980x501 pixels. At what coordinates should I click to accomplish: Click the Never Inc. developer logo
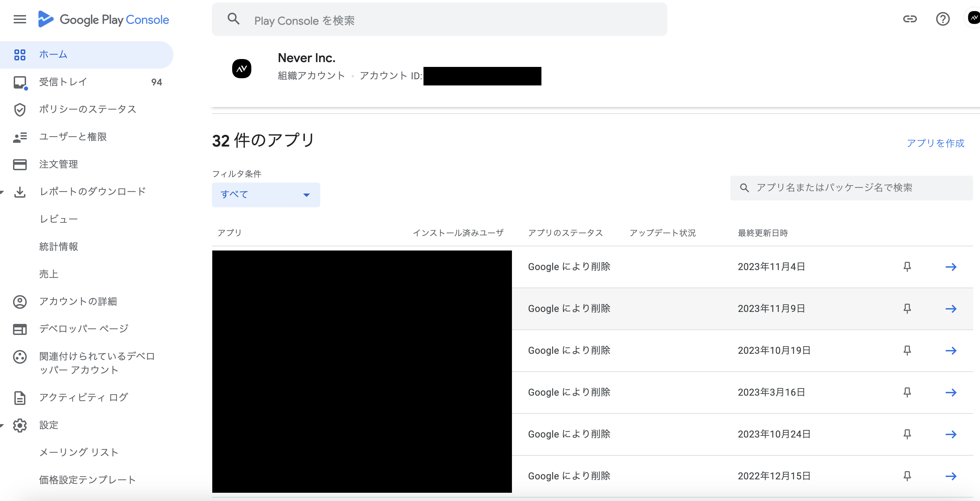(x=242, y=69)
